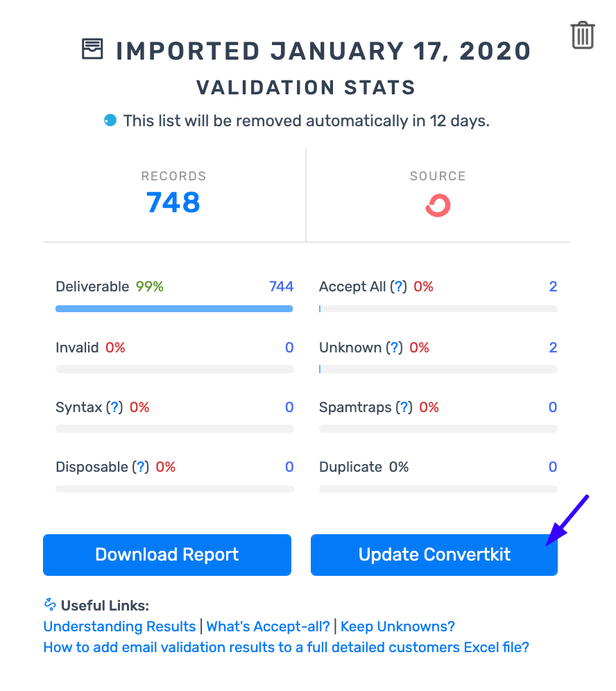This screenshot has width=616, height=691.
Task: Click the trash can delete icon
Action: (583, 35)
